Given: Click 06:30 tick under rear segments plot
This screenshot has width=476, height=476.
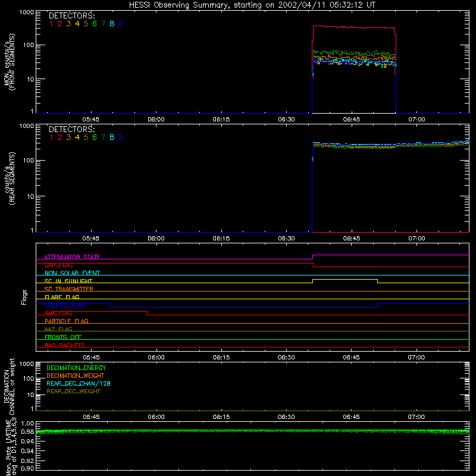Looking at the screenshot, I should tap(286, 239).
